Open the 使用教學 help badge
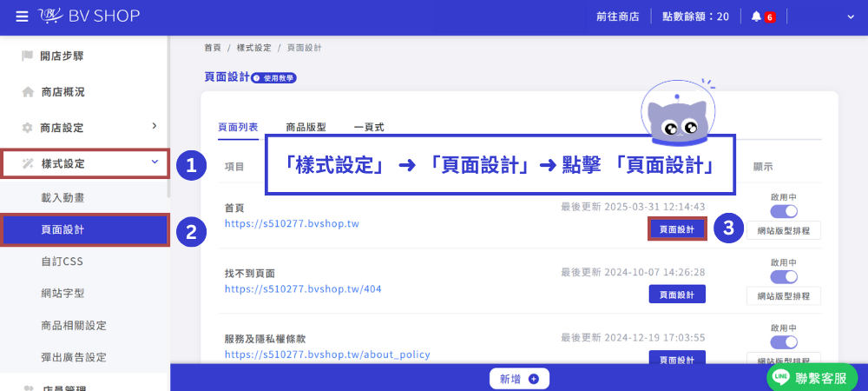The width and height of the screenshot is (868, 391). 274,78
